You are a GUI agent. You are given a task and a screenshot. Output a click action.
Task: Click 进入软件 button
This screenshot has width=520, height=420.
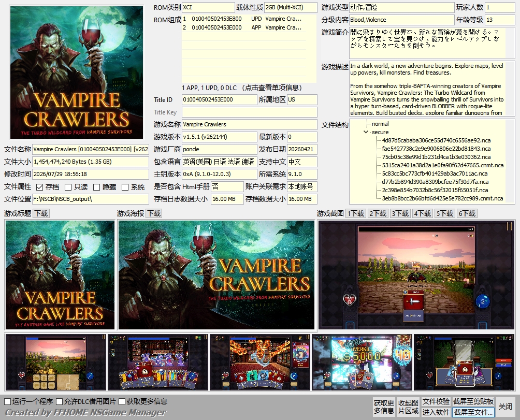pos(436,412)
